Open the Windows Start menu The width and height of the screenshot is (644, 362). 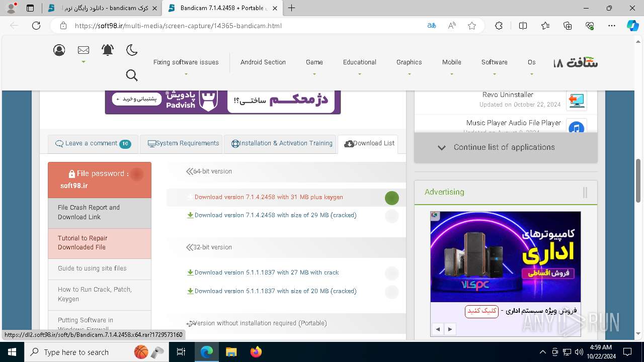tap(12, 352)
